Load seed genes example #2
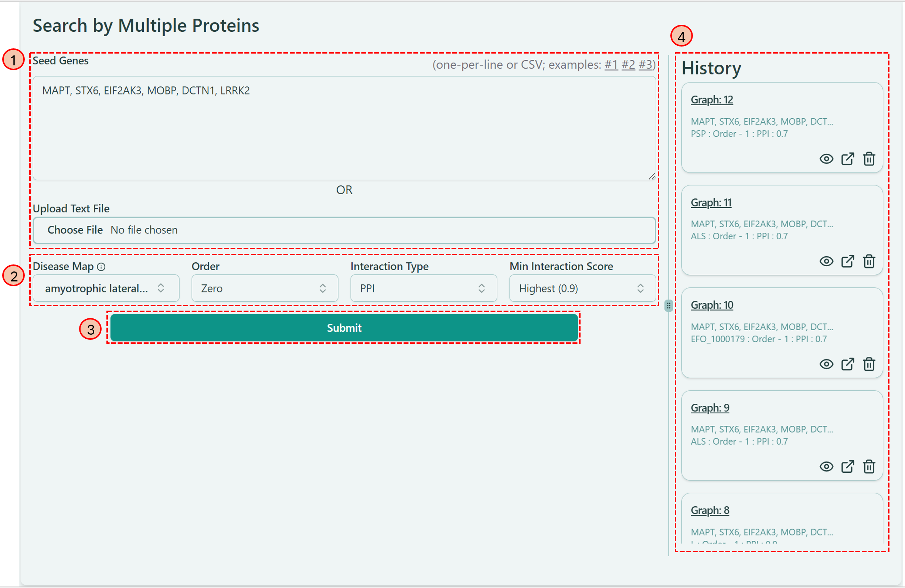Screen dimensions: 905x588 [x=628, y=65]
